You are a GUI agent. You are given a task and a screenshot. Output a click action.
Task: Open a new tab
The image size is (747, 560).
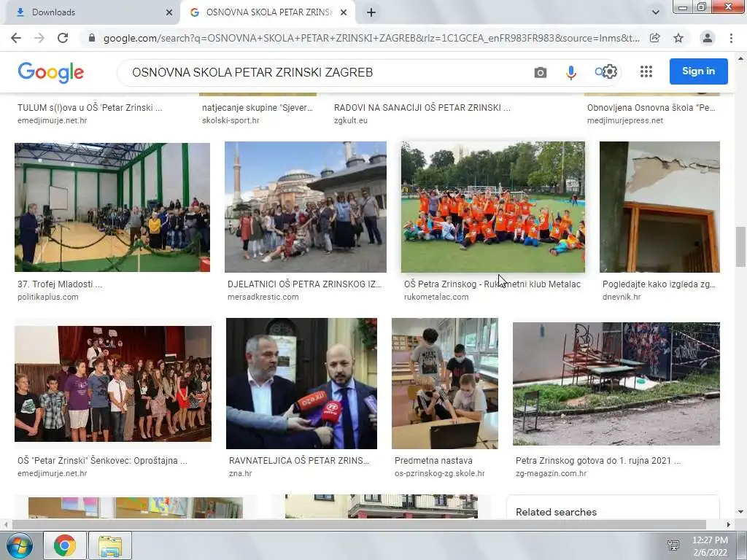(x=371, y=12)
